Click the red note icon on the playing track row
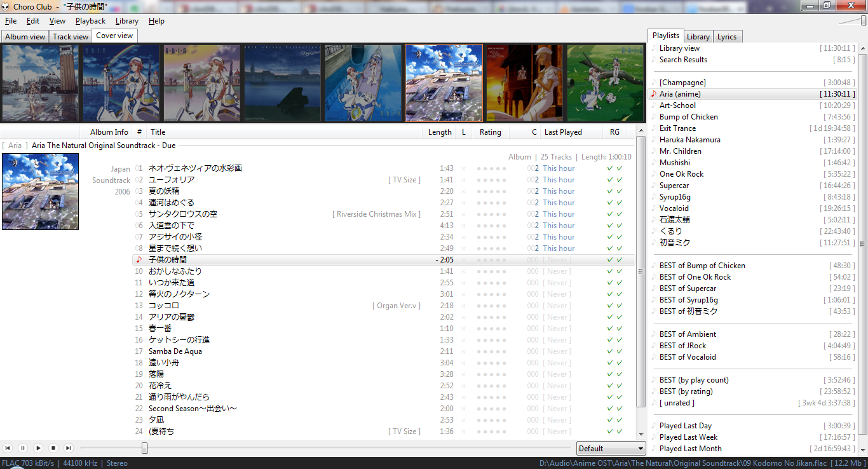 click(139, 260)
